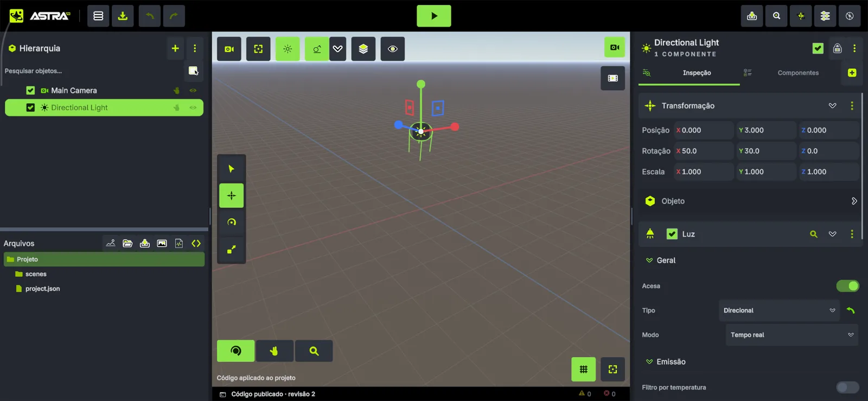The height and width of the screenshot is (401, 868).
Task: Select the pan hand tool at viewport bottom
Action: pos(275,351)
